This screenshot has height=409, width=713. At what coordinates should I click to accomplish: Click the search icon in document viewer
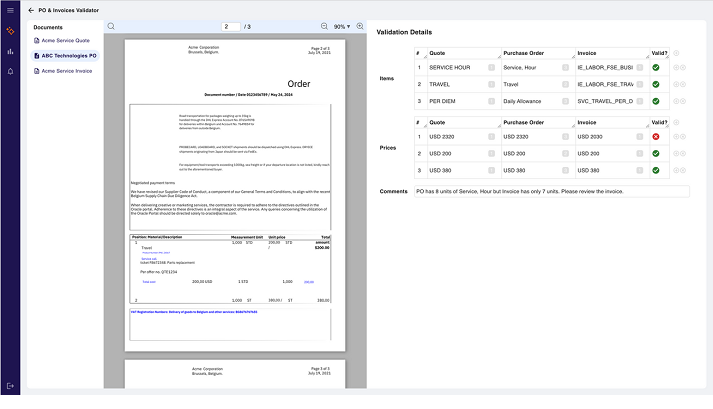(x=111, y=26)
